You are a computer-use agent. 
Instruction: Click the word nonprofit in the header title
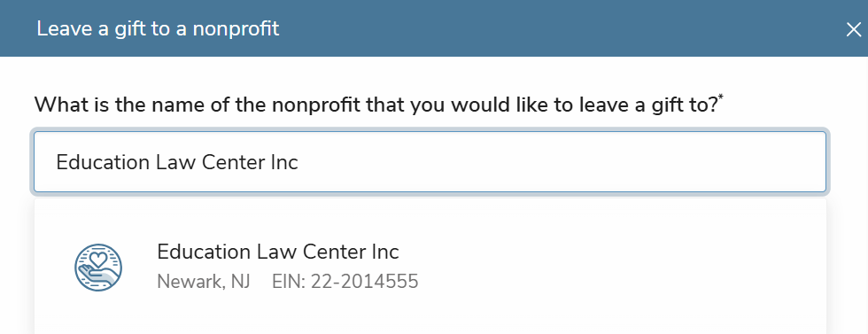236,30
